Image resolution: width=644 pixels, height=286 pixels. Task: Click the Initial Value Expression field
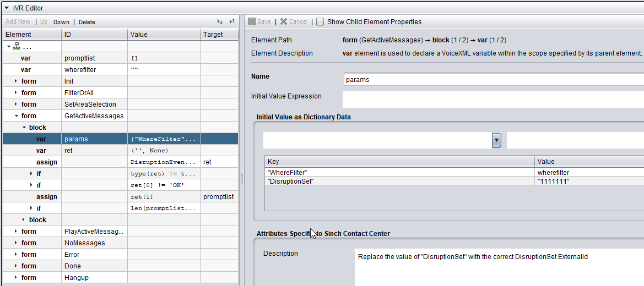(493, 100)
